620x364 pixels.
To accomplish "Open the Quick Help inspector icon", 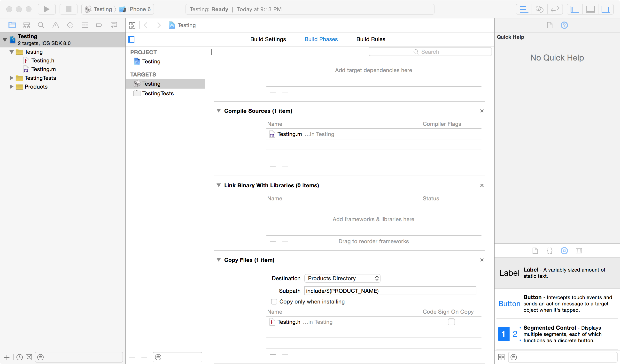I will coord(564,25).
